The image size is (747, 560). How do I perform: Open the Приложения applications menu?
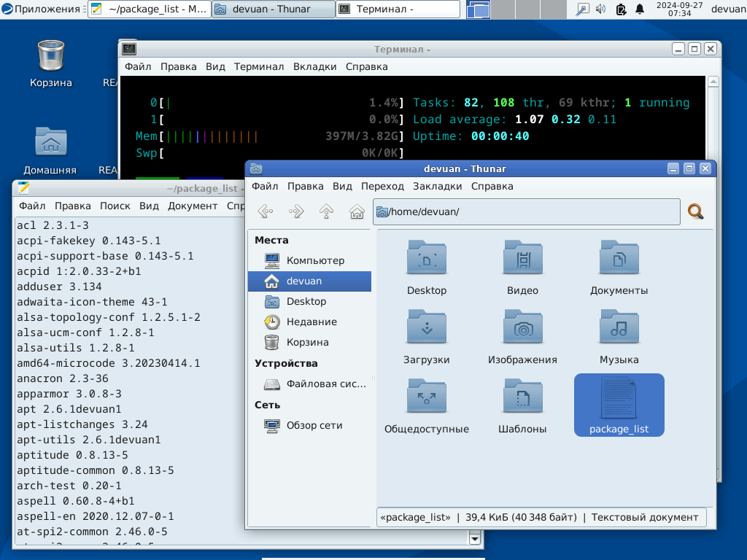click(41, 9)
